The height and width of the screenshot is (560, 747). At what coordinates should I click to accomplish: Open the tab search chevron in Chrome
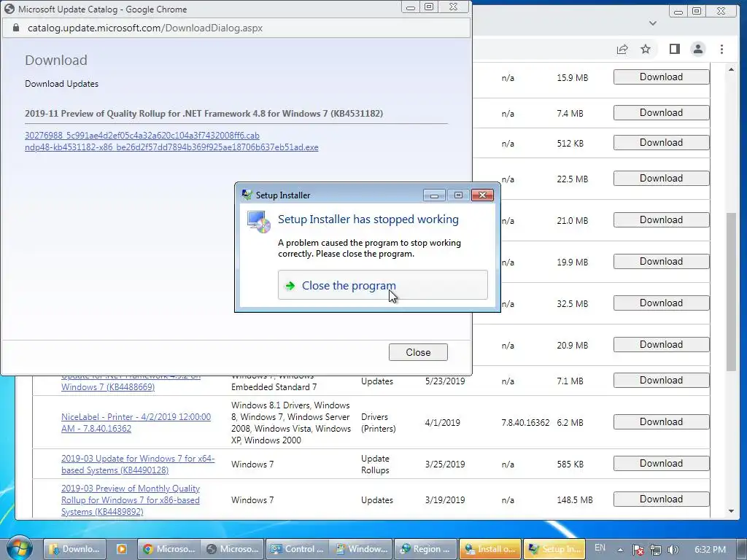click(653, 23)
